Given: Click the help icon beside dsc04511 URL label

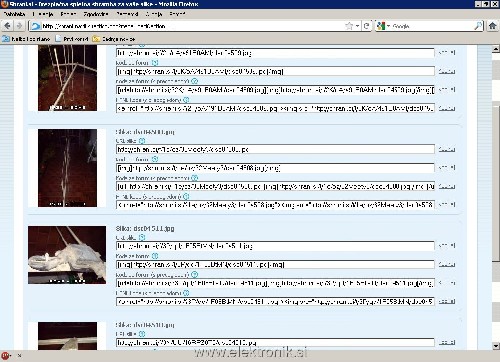Looking at the screenshot, I should pyautogui.click(x=142, y=237).
